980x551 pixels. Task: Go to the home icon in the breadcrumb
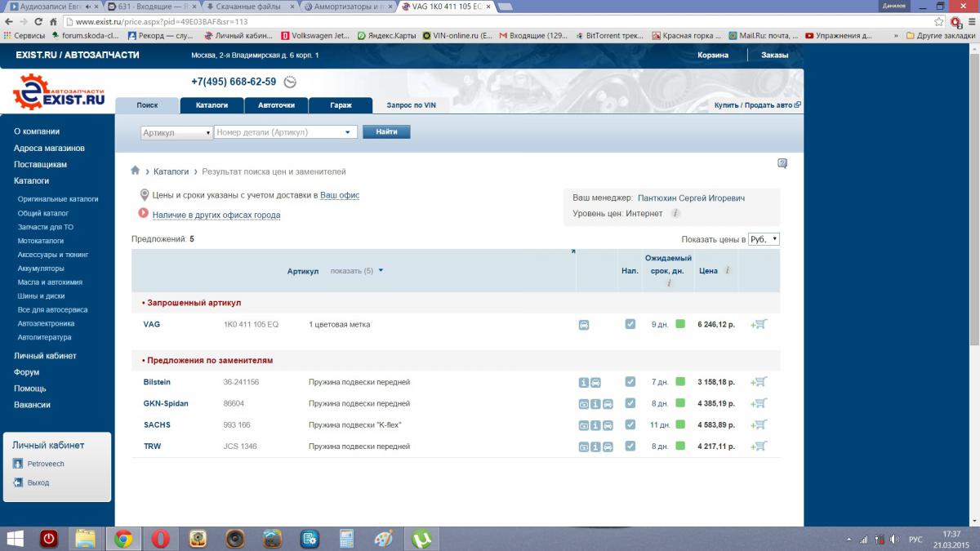click(136, 171)
